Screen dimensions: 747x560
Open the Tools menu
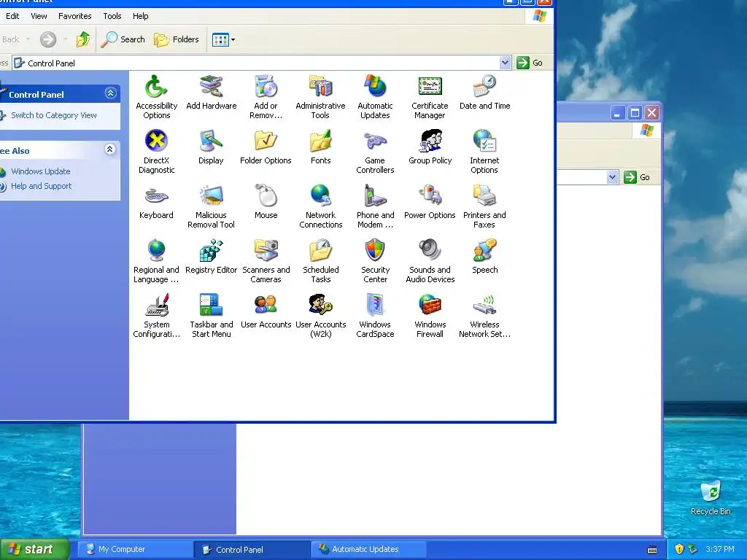pyautogui.click(x=112, y=16)
